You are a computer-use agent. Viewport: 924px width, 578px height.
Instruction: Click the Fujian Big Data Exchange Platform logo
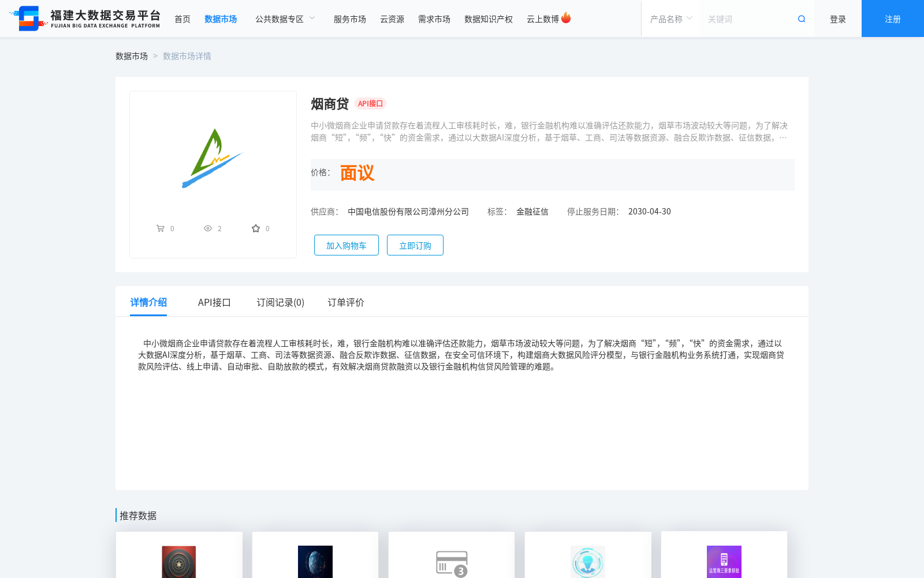85,18
